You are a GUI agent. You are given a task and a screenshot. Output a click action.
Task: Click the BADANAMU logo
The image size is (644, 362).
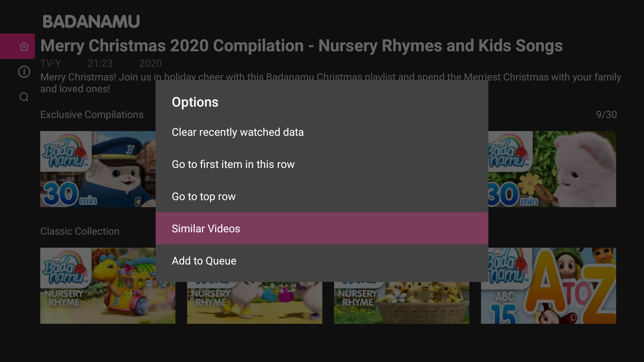(x=91, y=21)
